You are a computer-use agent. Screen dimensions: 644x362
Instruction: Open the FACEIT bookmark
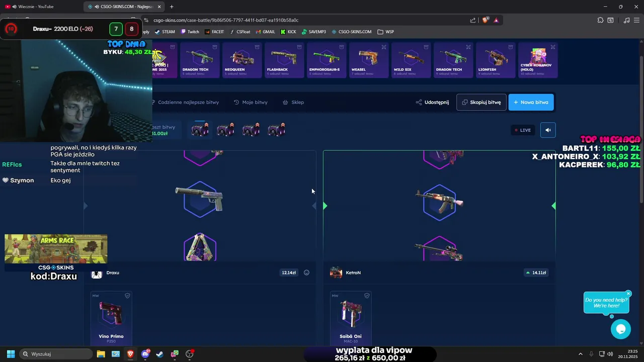point(214,32)
